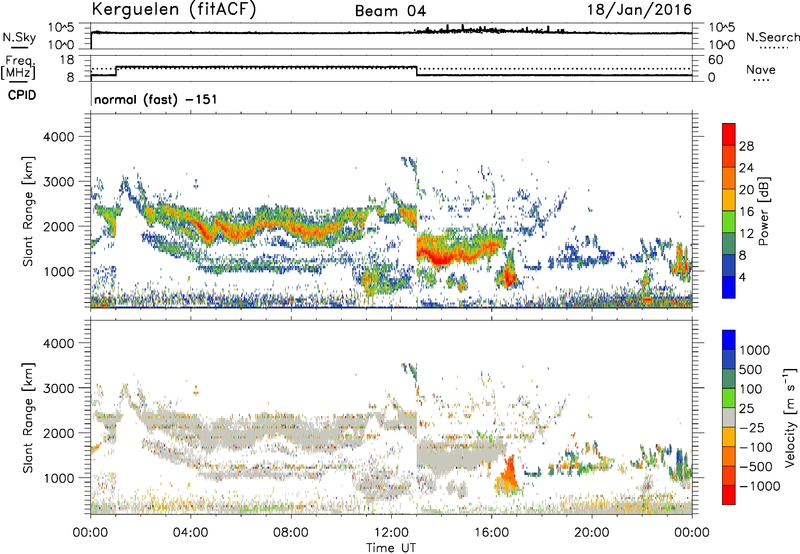Click the strong red echo band after 13:00 in power plot
Screen dimensions: 800x554
pos(457,249)
